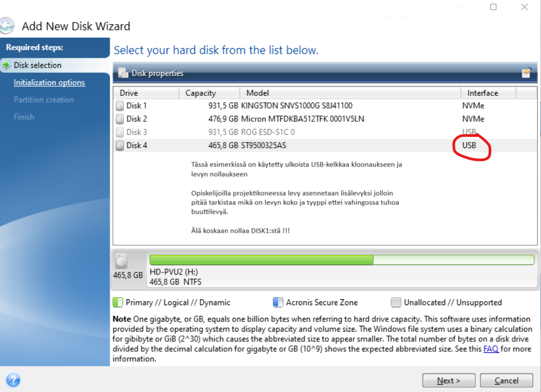Maximize the wizard window
The image size is (541, 392).
point(493,7)
